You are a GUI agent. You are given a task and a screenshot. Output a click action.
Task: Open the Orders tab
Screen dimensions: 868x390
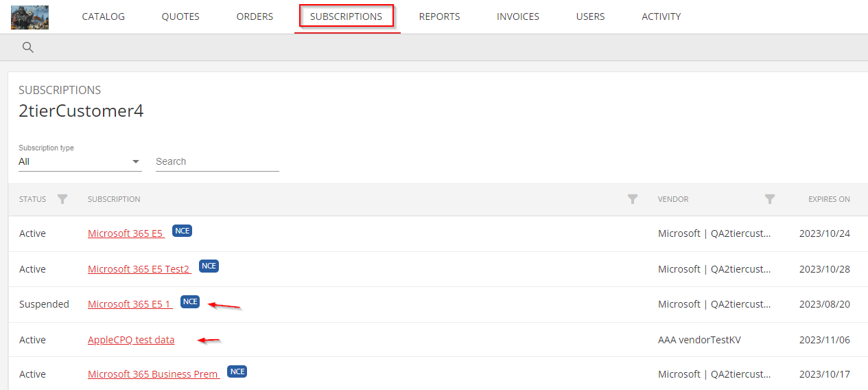click(255, 16)
